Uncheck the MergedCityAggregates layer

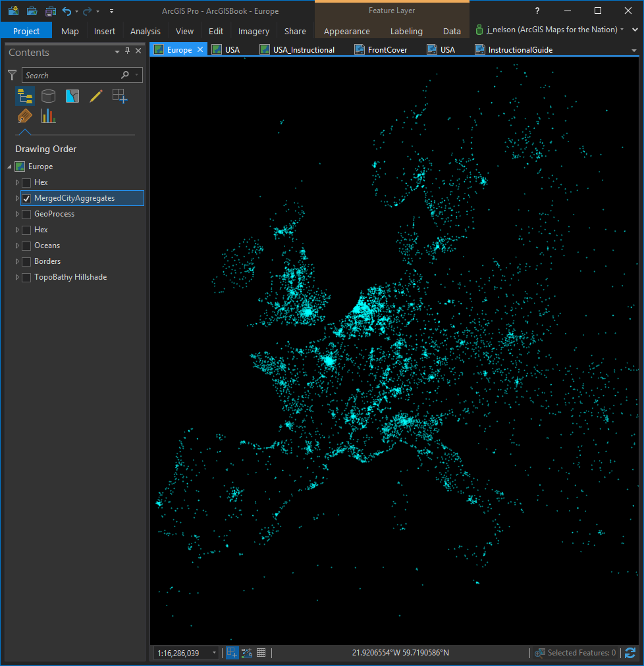(26, 198)
